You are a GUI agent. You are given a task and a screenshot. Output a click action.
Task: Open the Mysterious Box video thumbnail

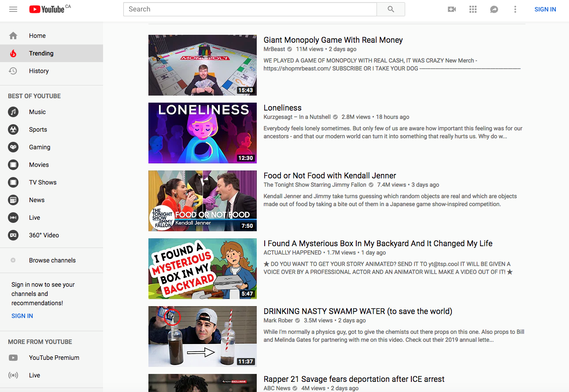coord(203,269)
